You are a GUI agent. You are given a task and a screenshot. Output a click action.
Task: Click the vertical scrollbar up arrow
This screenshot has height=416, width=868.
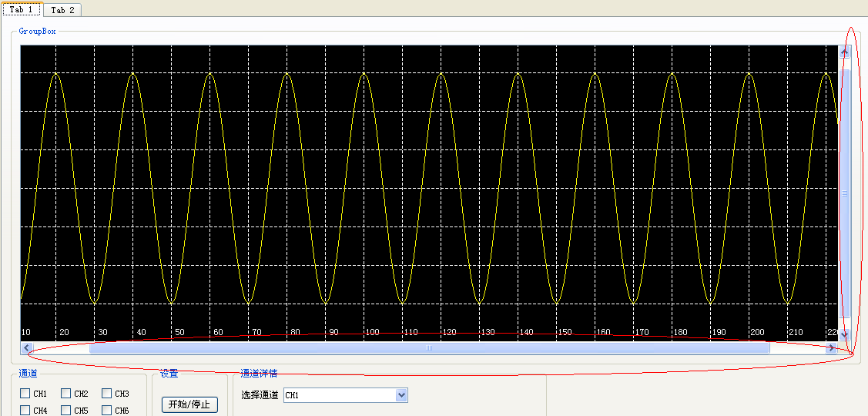coord(844,52)
